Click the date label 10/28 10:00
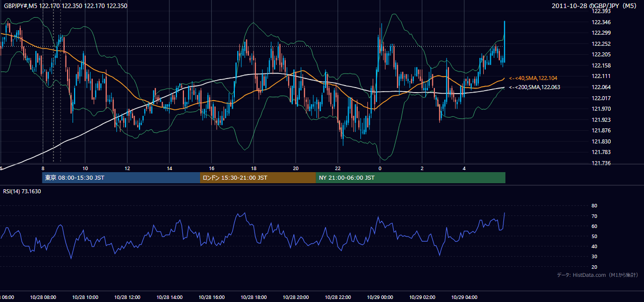The width and height of the screenshot is (644, 302). point(85,297)
